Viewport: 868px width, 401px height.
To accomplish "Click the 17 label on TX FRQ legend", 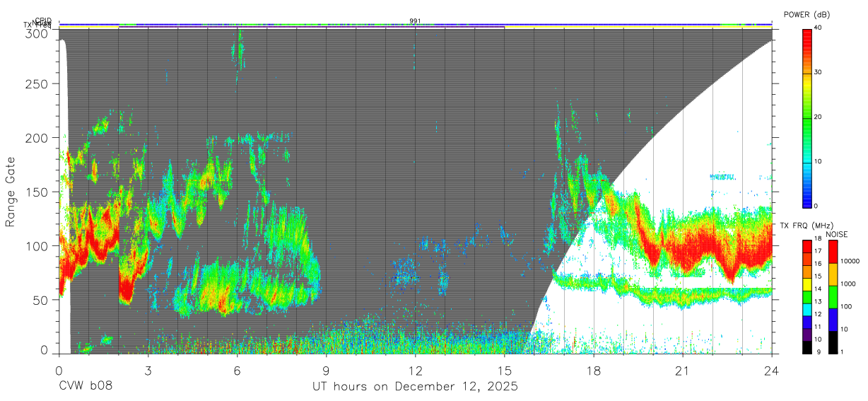I will point(818,251).
